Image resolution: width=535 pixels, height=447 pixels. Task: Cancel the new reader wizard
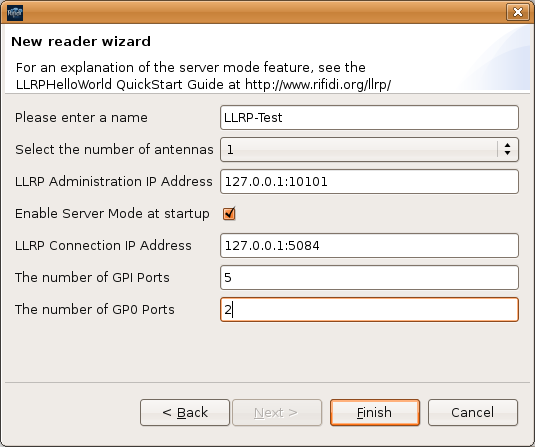473,413
